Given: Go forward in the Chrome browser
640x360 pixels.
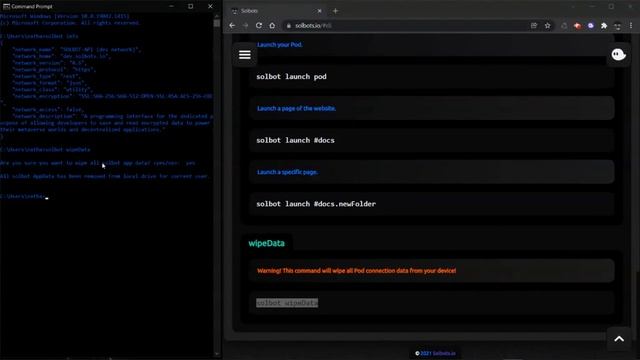Looking at the screenshot, I should pyautogui.click(x=245, y=25).
